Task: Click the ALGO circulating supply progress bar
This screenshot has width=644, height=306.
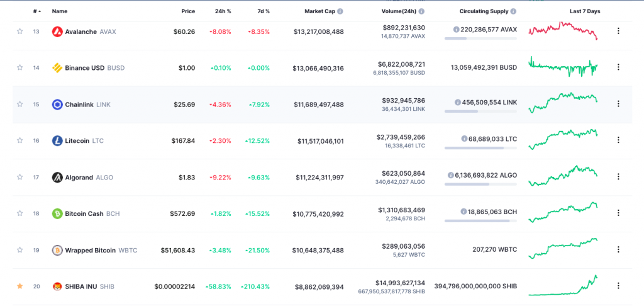Action: [480, 184]
